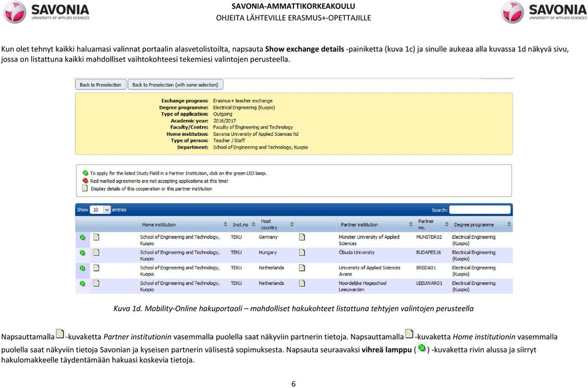The width and height of the screenshot is (588, 388).
Task: Click Back to Preselection (with same selection)
Action: point(175,84)
